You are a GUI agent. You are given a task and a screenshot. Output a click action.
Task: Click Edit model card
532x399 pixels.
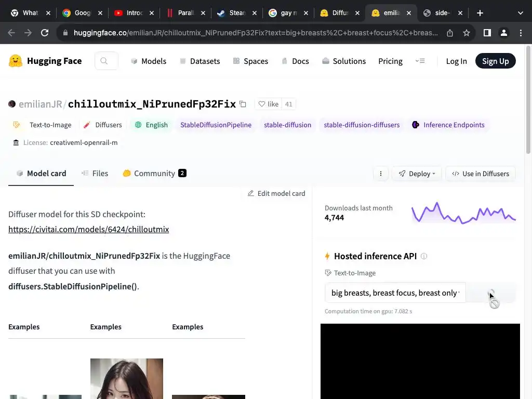[x=276, y=193]
